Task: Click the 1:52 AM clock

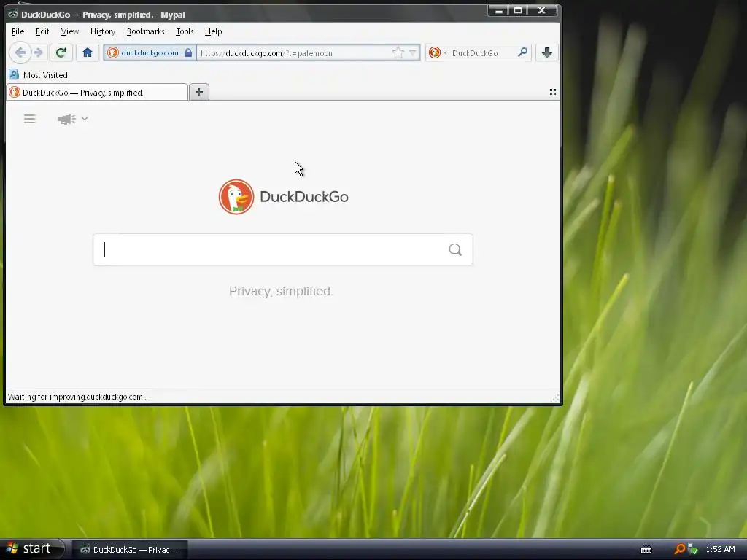Action: tap(720, 549)
